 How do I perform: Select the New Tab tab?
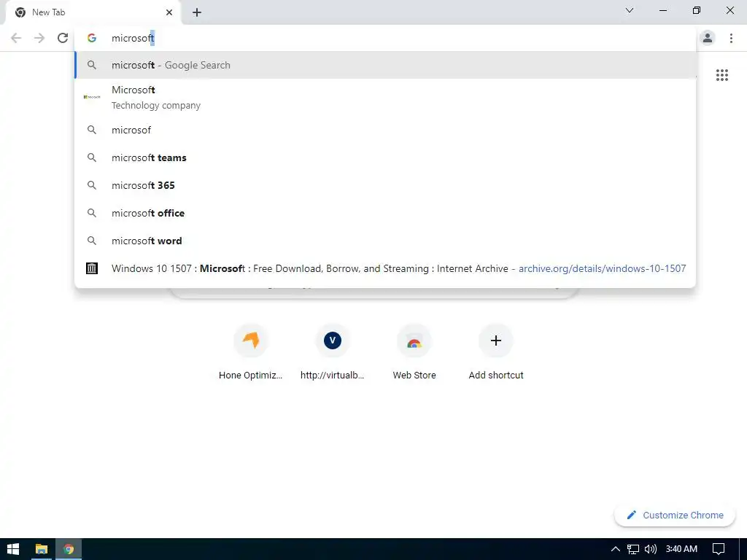tap(93, 12)
